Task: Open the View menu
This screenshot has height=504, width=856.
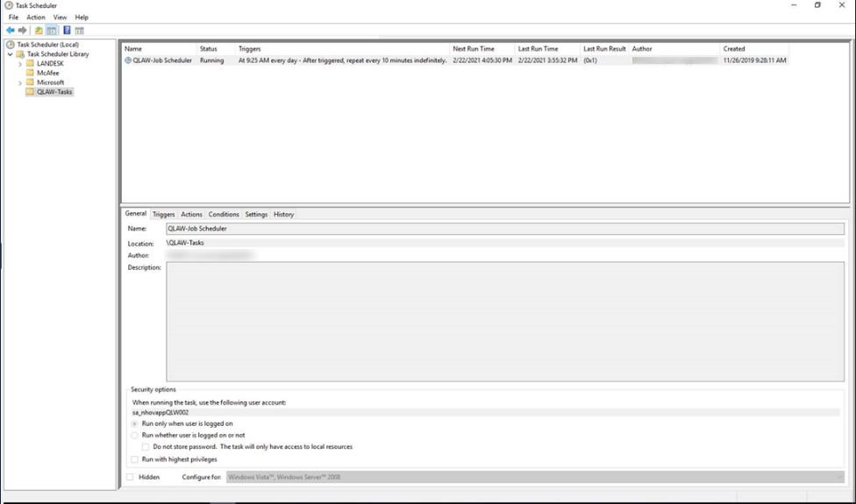Action: coord(60,18)
